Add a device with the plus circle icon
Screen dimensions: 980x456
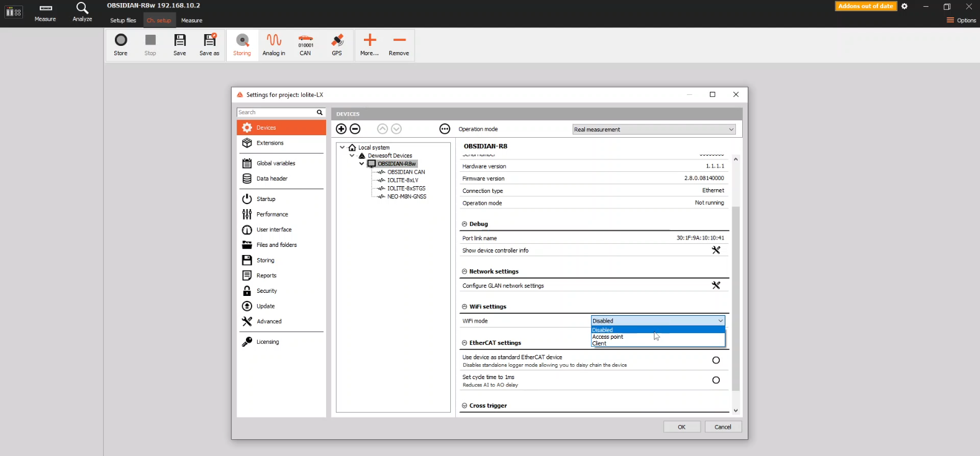[x=341, y=129]
